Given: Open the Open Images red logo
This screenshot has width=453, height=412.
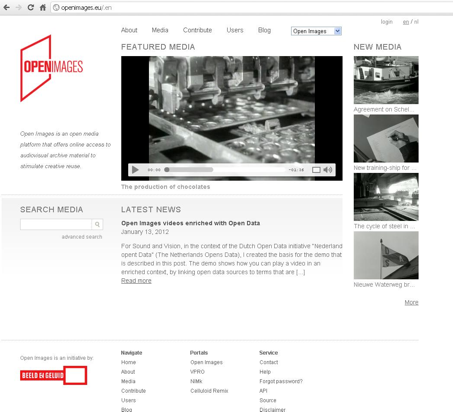Looking at the screenshot, I should pyautogui.click(x=52, y=68).
